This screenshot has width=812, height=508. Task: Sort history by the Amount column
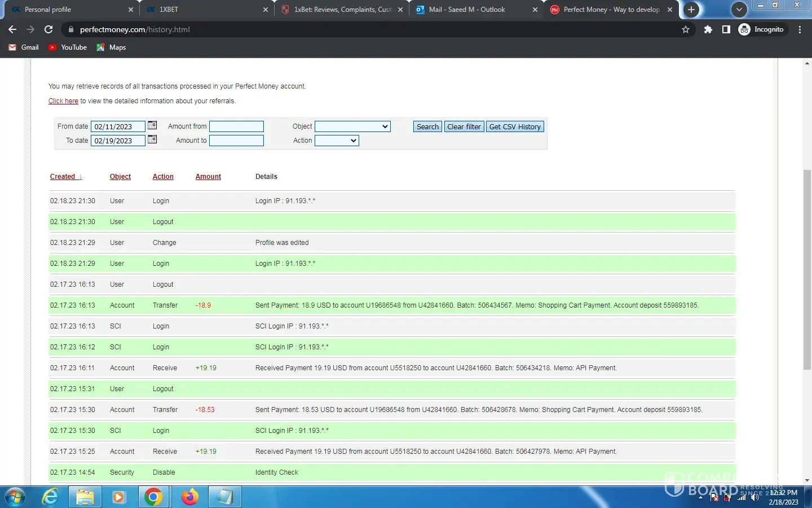[208, 177]
